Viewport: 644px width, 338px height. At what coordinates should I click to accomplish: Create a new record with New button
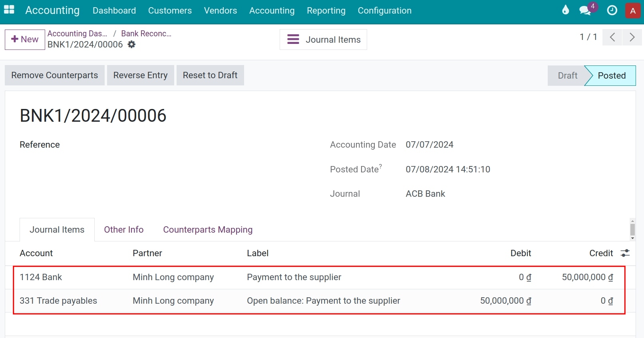click(25, 40)
